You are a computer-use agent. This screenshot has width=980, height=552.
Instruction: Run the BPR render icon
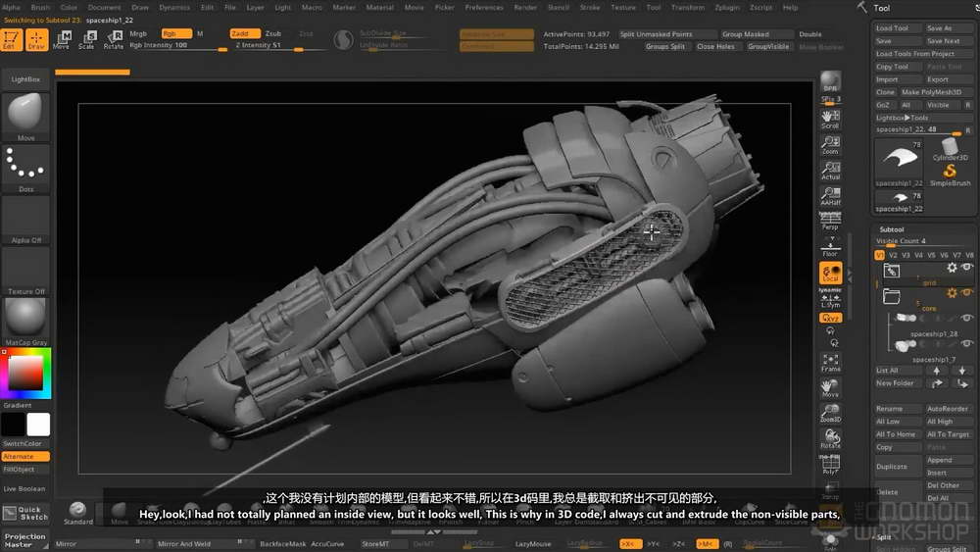(831, 82)
